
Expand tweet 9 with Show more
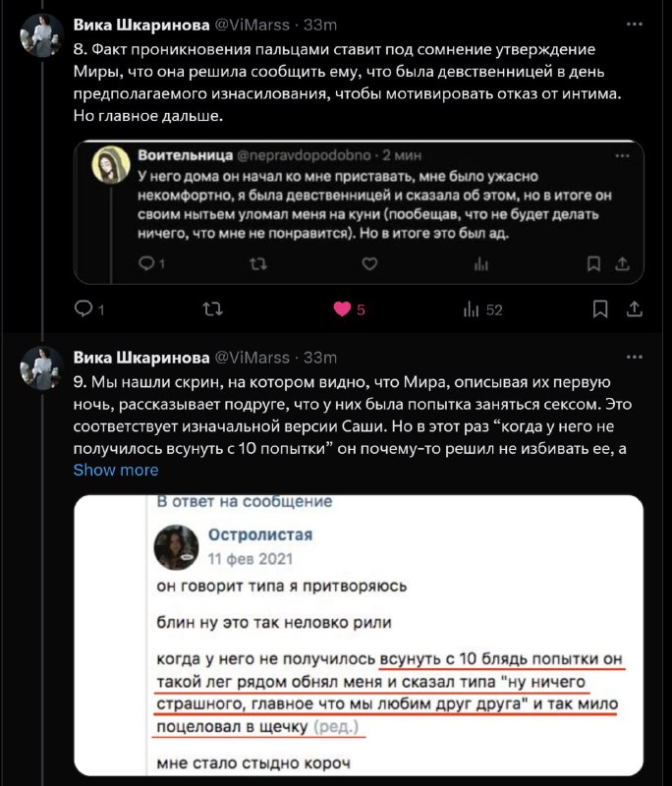coord(116,470)
